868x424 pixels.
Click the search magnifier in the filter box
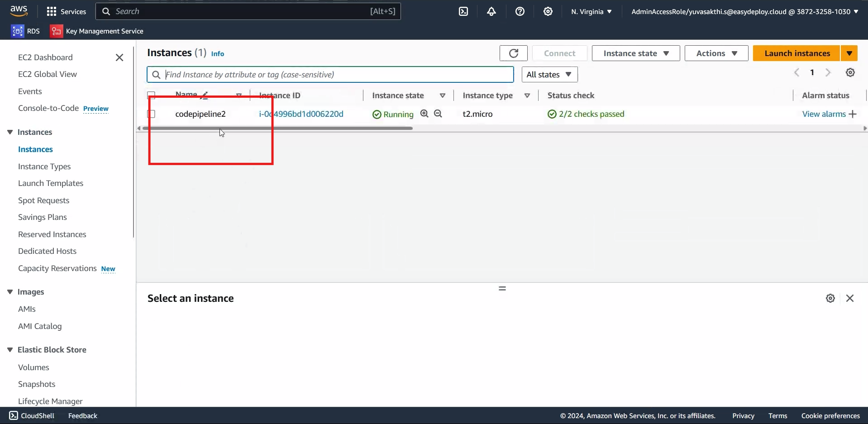(156, 75)
